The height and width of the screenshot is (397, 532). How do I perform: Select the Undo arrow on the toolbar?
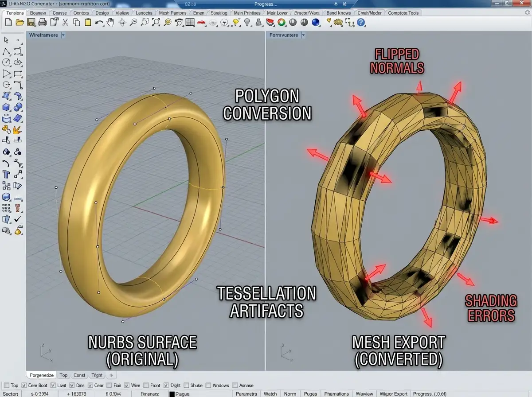[98, 23]
